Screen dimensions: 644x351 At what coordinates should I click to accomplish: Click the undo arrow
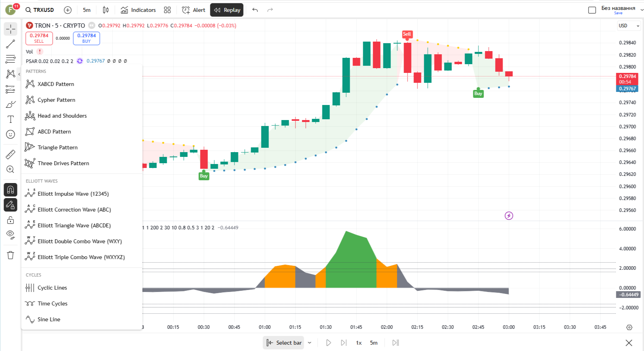[255, 10]
